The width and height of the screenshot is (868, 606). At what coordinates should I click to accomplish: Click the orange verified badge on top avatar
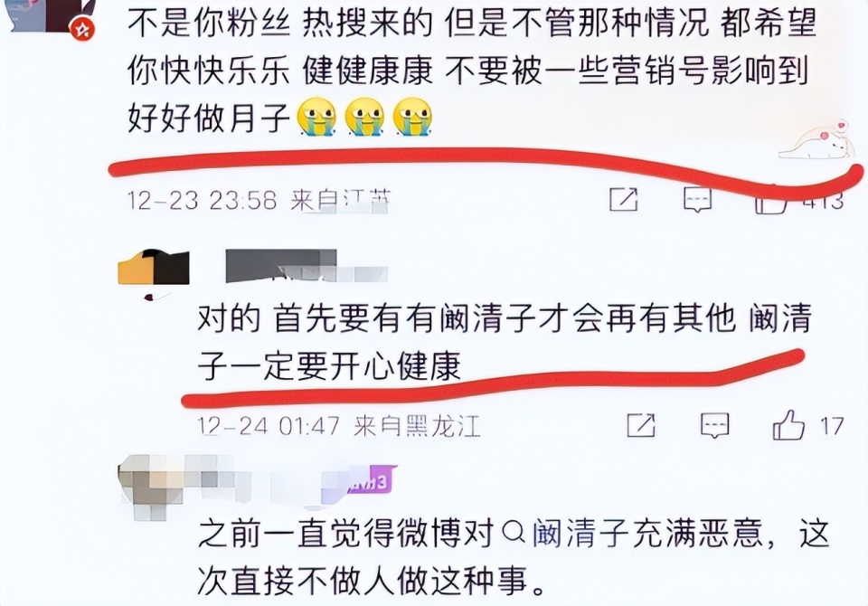point(82,29)
